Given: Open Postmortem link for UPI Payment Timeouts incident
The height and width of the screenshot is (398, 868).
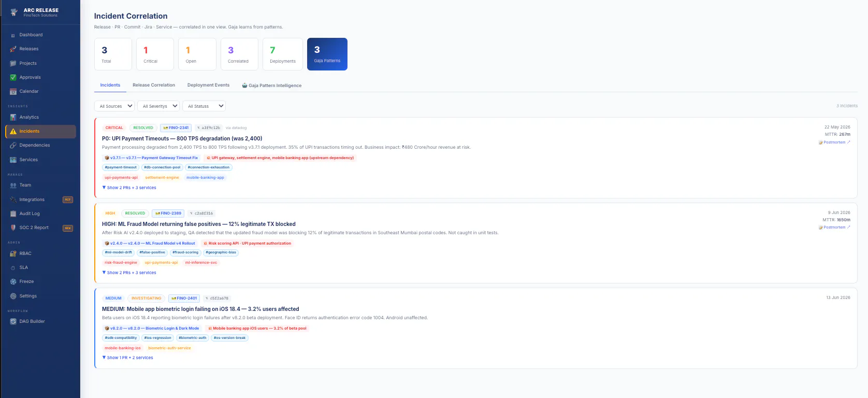Looking at the screenshot, I should (834, 142).
